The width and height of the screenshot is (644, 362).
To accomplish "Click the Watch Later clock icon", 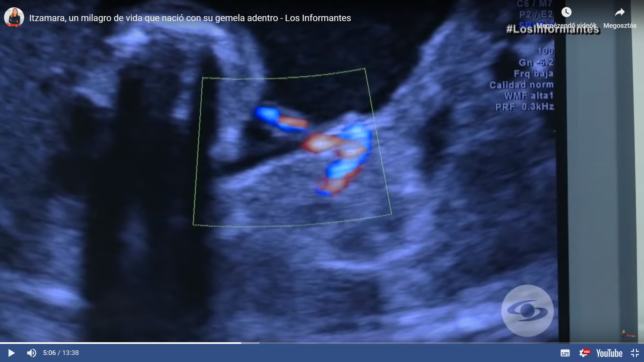I will (x=567, y=12).
